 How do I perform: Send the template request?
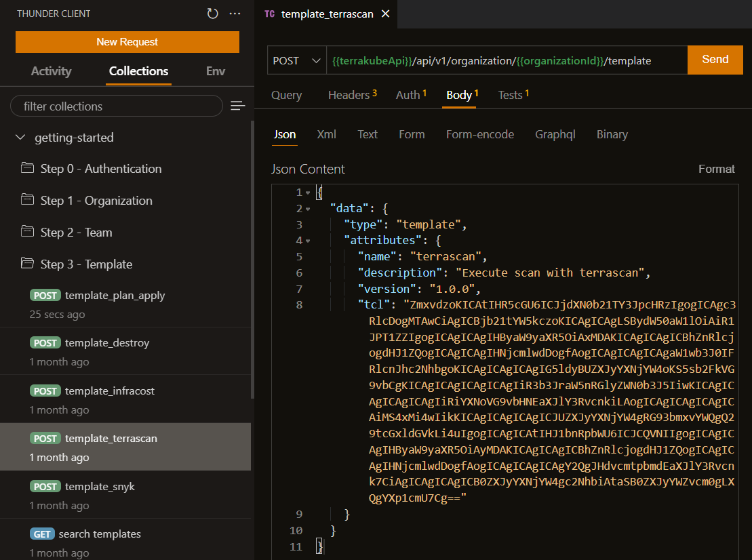click(715, 60)
